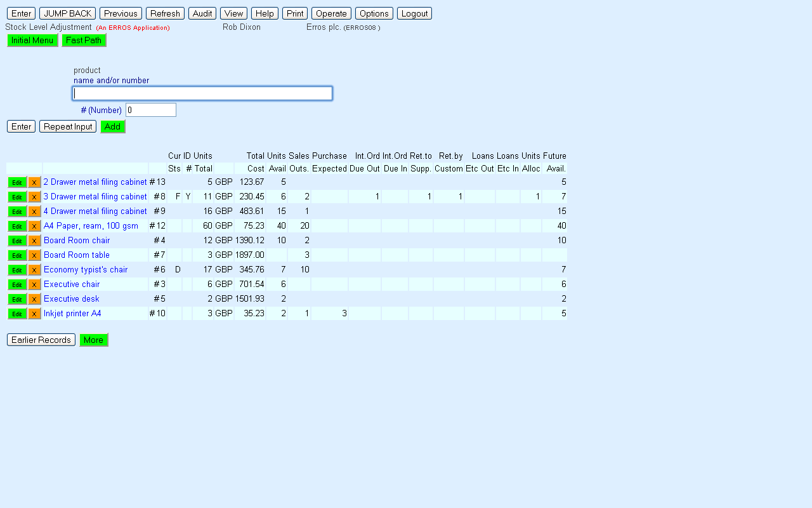Focus the # (Number) input box
Screen dimensions: 812x508
coord(151,110)
